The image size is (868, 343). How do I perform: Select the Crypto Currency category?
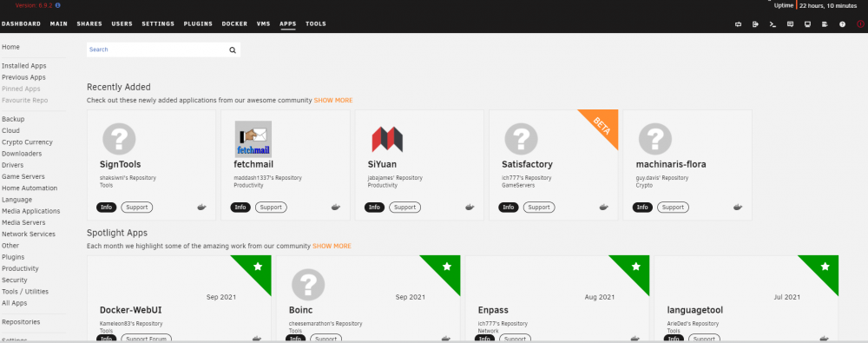(x=27, y=142)
